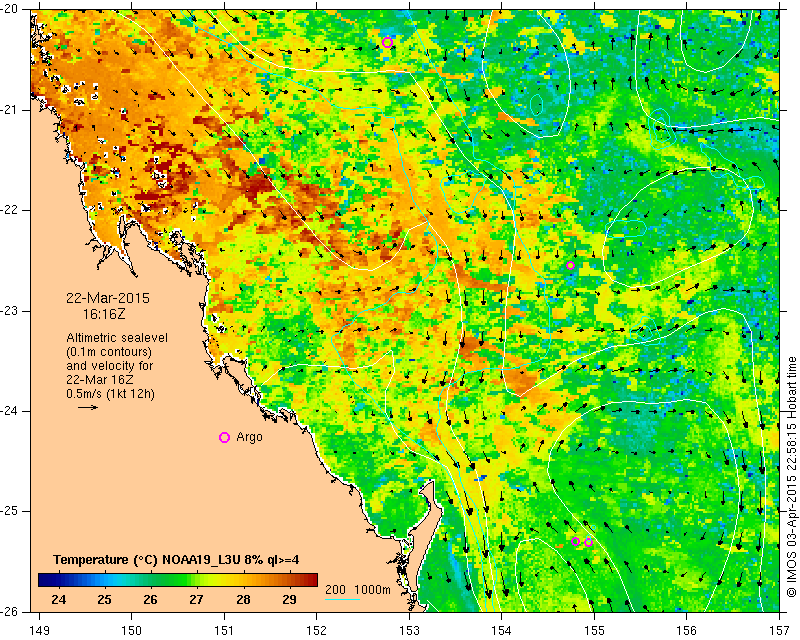Click the '(0.1m contours)' caption line
800x640 pixels.
tap(109, 352)
